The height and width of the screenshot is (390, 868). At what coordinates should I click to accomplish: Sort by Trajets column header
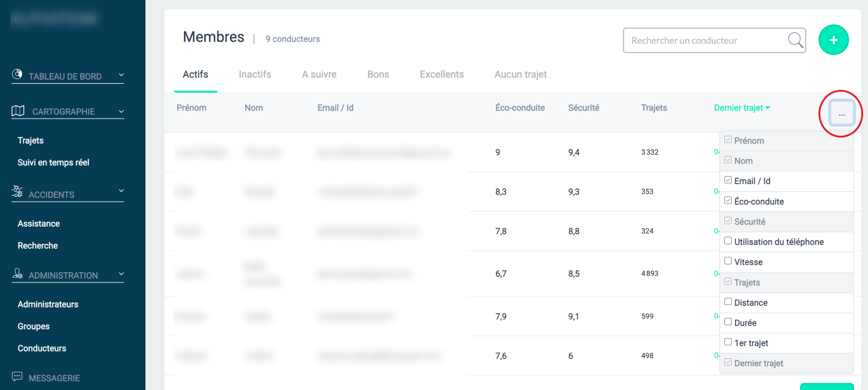pyautogui.click(x=654, y=108)
